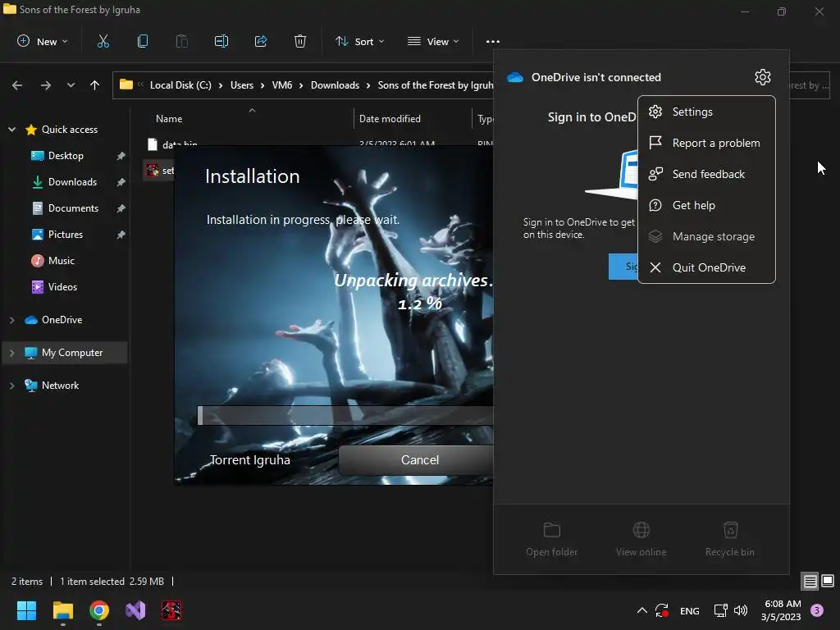Collapse the Quick access tree node
This screenshot has height=630, width=840.
[11, 130]
